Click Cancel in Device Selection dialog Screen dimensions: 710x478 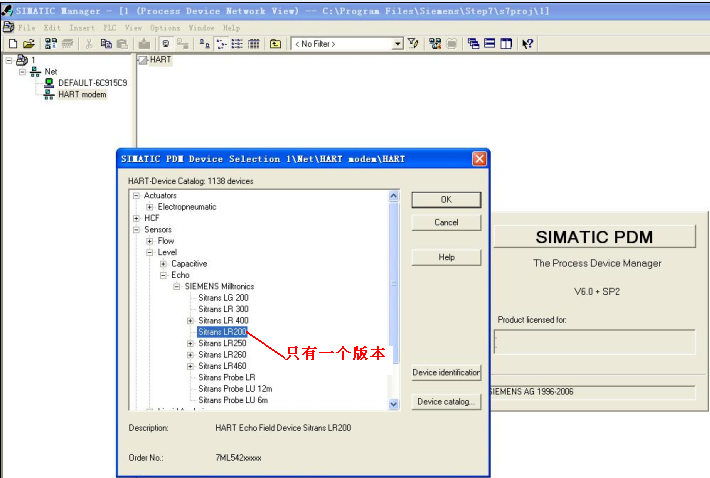tap(446, 223)
